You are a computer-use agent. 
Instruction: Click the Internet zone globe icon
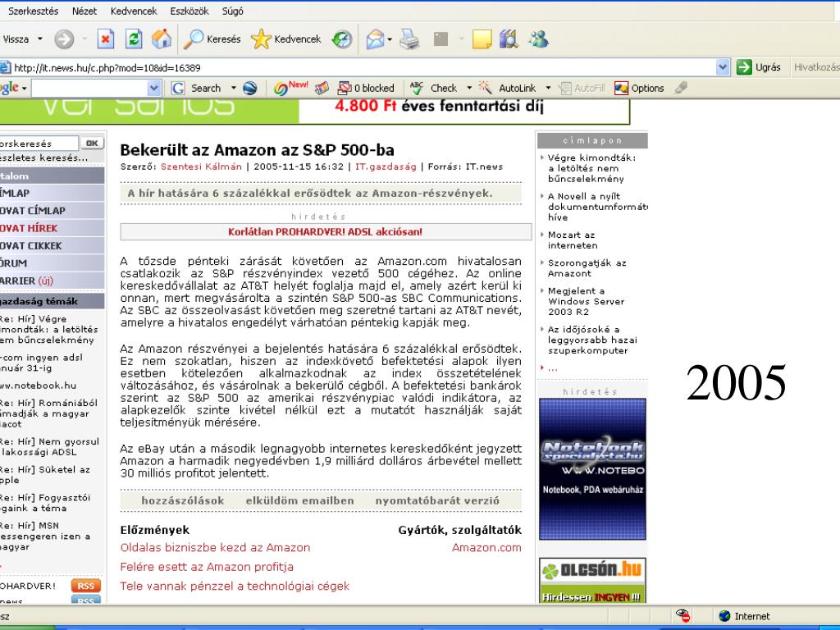coord(724,616)
